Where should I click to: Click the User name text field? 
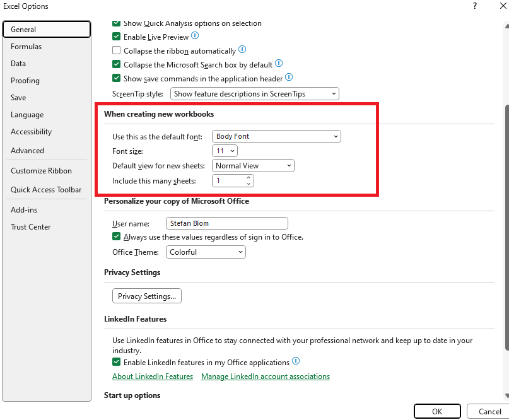[226, 223]
